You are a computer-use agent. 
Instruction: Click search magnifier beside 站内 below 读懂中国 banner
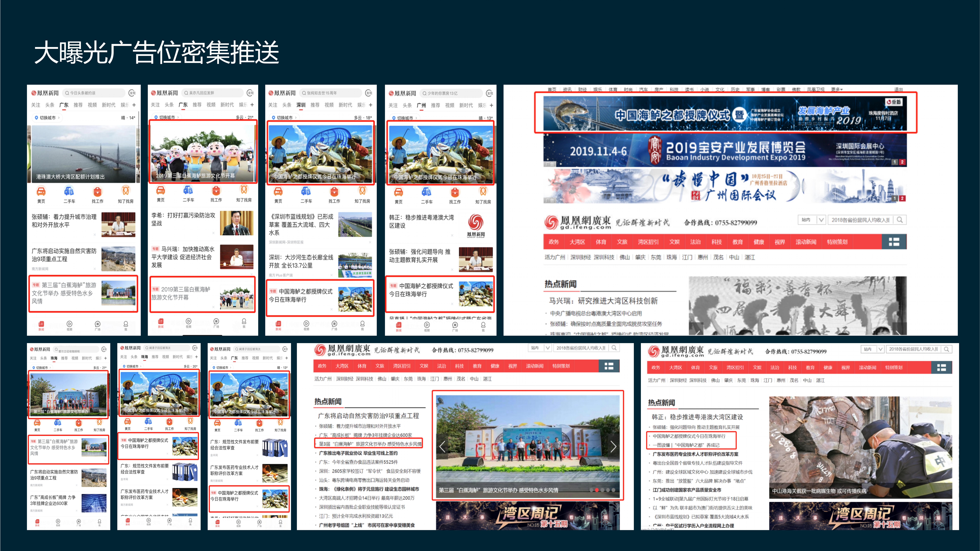900,220
